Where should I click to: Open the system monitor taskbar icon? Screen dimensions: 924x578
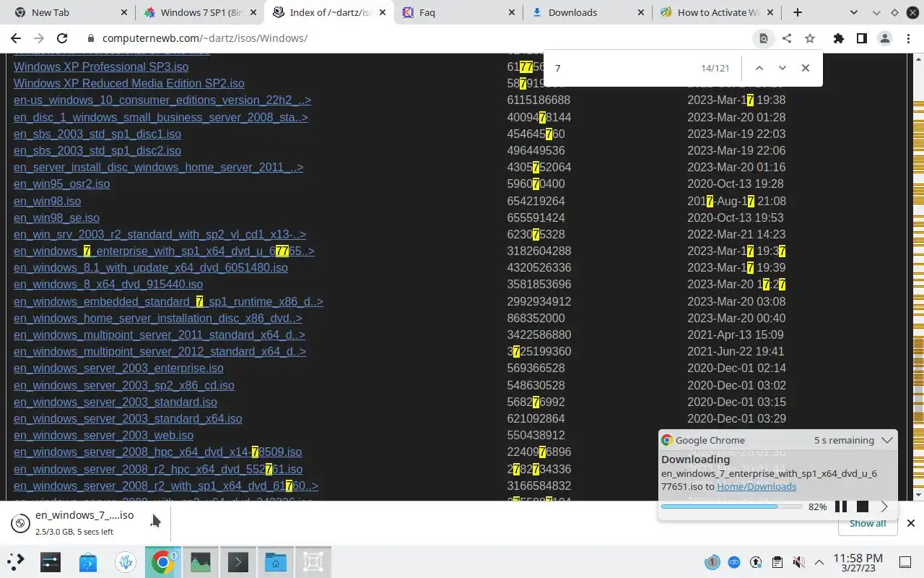[201, 561]
